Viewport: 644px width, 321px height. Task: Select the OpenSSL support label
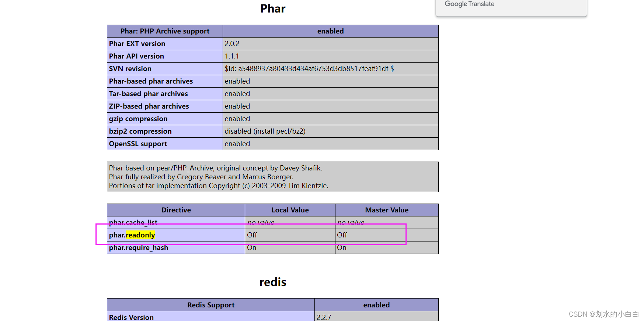click(x=138, y=144)
